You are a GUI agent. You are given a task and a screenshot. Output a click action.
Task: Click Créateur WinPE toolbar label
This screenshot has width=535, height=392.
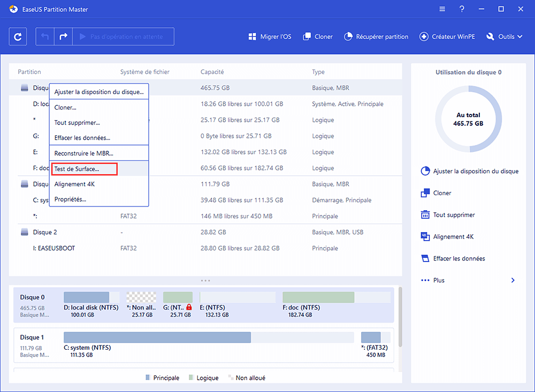click(453, 36)
